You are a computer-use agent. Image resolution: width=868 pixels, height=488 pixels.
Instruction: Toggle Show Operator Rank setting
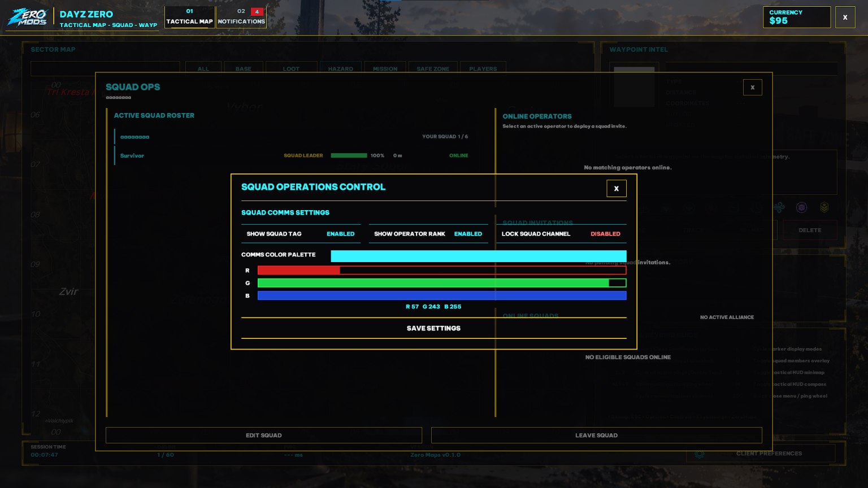tap(428, 234)
